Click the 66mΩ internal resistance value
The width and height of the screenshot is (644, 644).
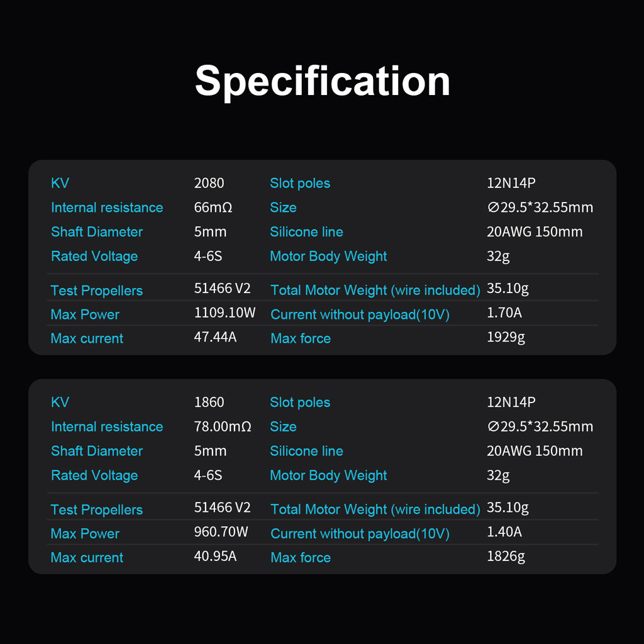coord(213,208)
